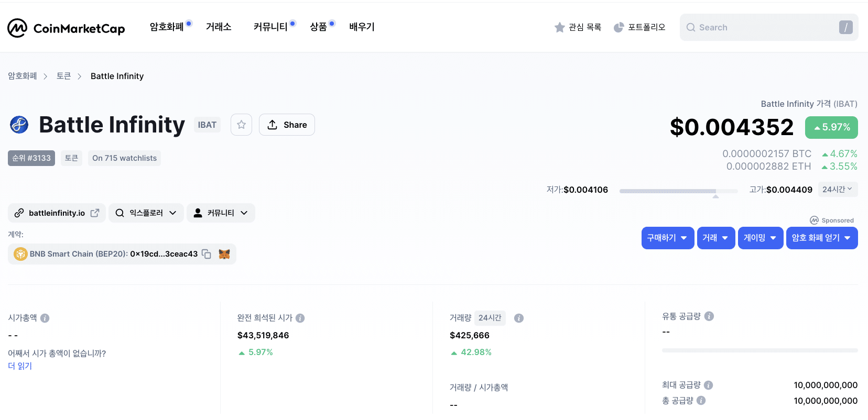Viewport: 868px width, 420px height.
Task: Open the 관심 목록 watchlist star link
Action: coord(578,27)
